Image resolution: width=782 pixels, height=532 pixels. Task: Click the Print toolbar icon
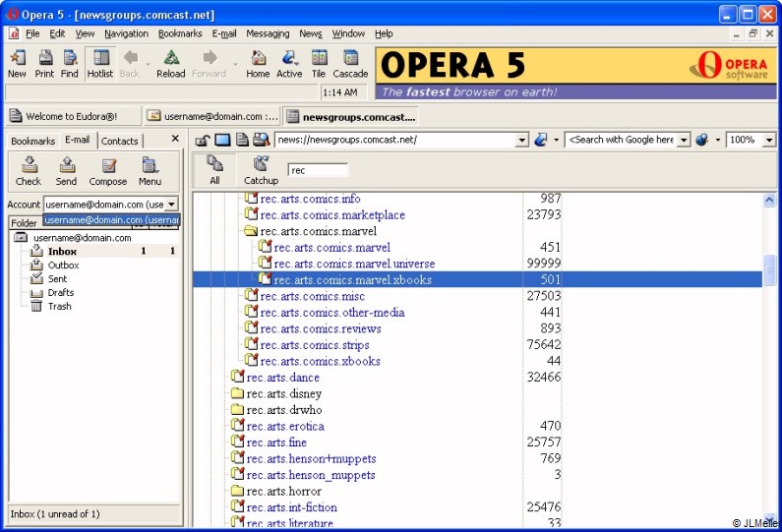click(45, 64)
